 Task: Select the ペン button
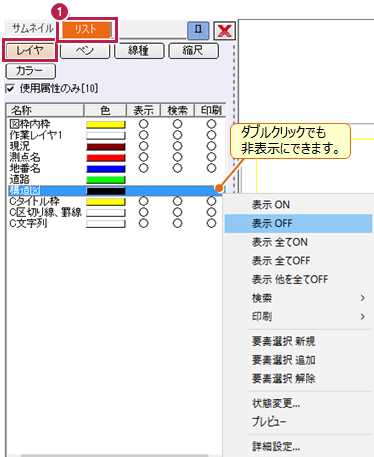(85, 50)
